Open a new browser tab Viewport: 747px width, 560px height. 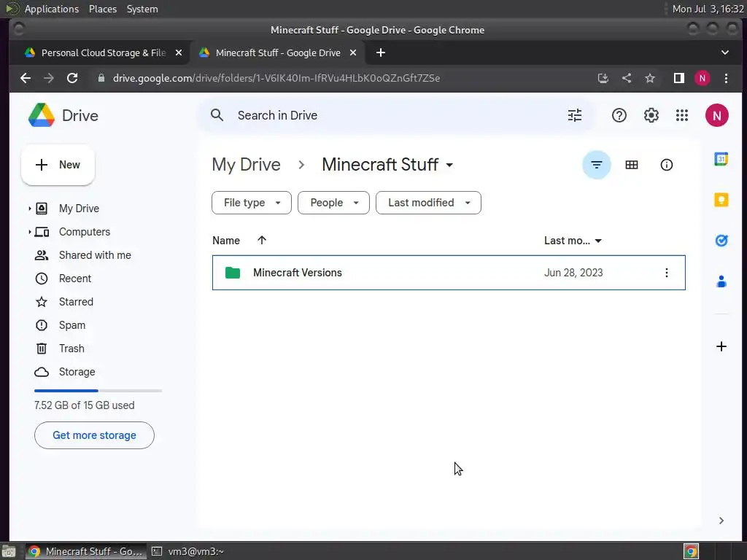coord(380,52)
